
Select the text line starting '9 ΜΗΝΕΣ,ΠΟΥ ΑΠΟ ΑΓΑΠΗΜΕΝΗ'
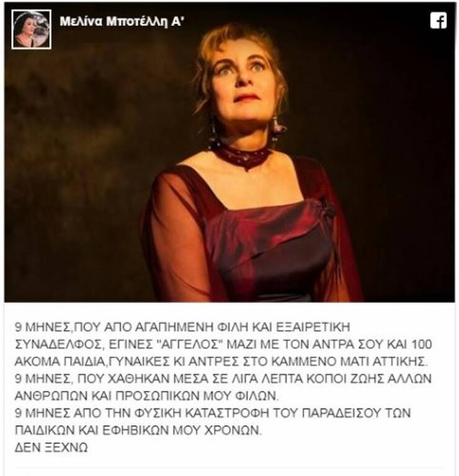click(x=182, y=327)
